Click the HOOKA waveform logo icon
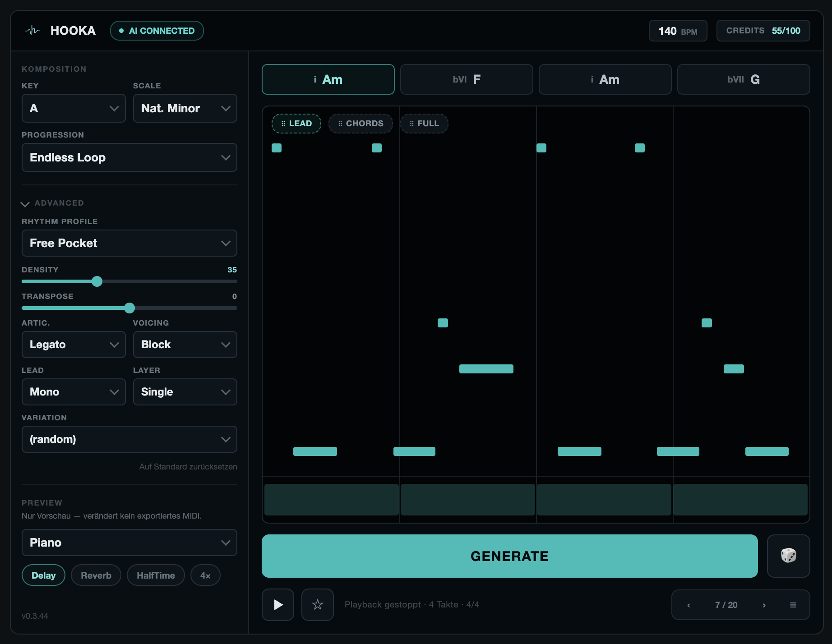The width and height of the screenshot is (832, 644). pyautogui.click(x=32, y=31)
